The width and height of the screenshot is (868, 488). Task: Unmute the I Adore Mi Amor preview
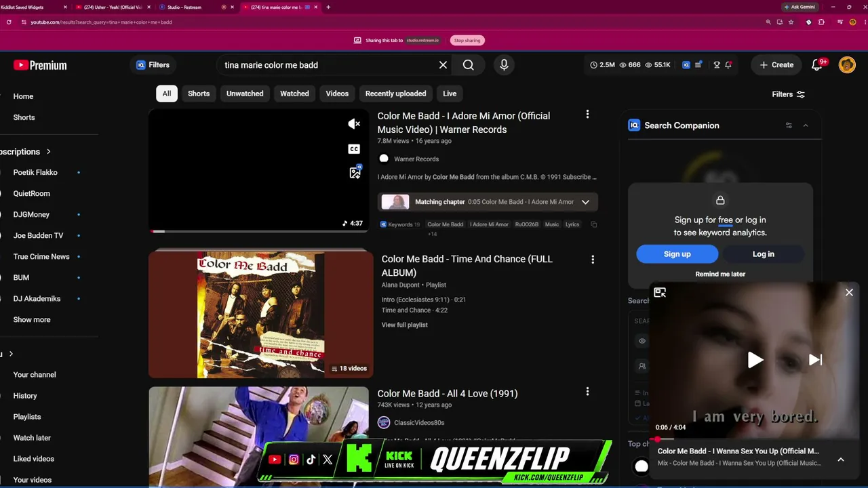pyautogui.click(x=354, y=123)
